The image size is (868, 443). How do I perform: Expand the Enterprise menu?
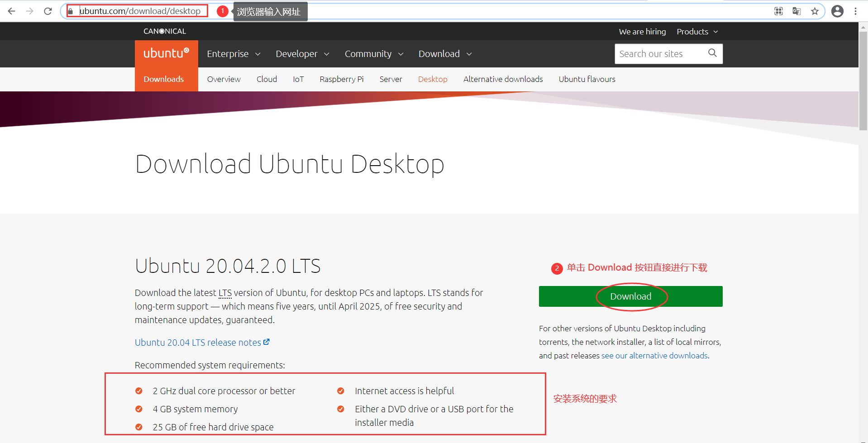[x=234, y=54]
